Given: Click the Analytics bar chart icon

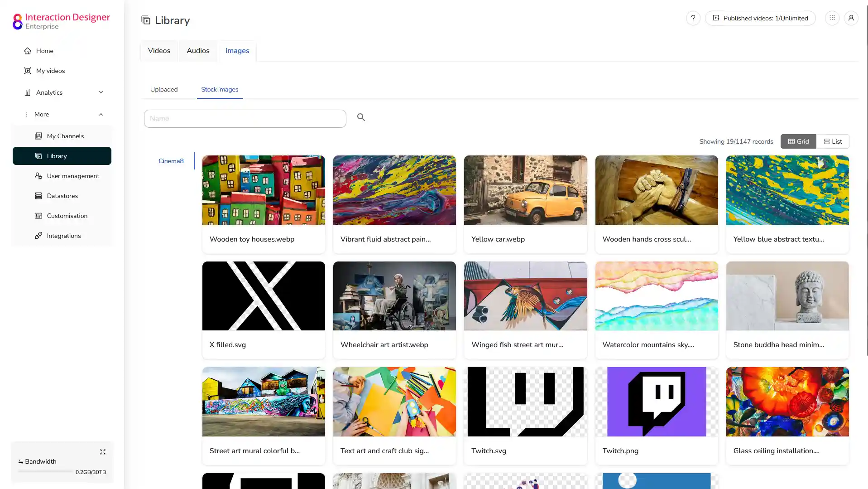Looking at the screenshot, I should 28,92.
